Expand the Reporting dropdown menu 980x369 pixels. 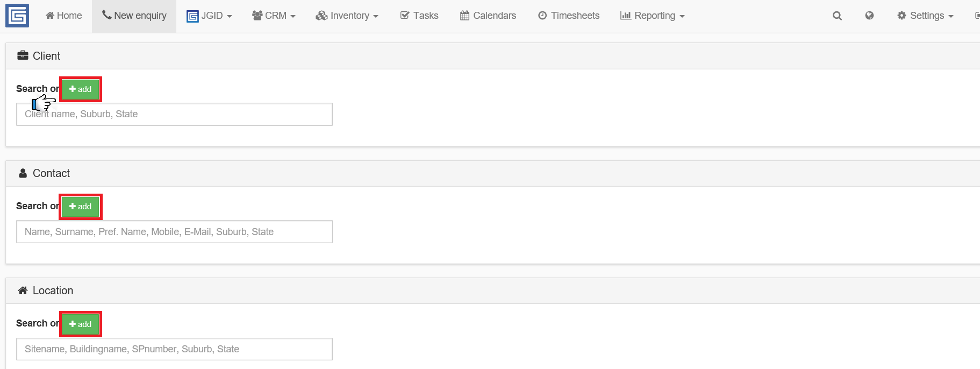tap(653, 16)
